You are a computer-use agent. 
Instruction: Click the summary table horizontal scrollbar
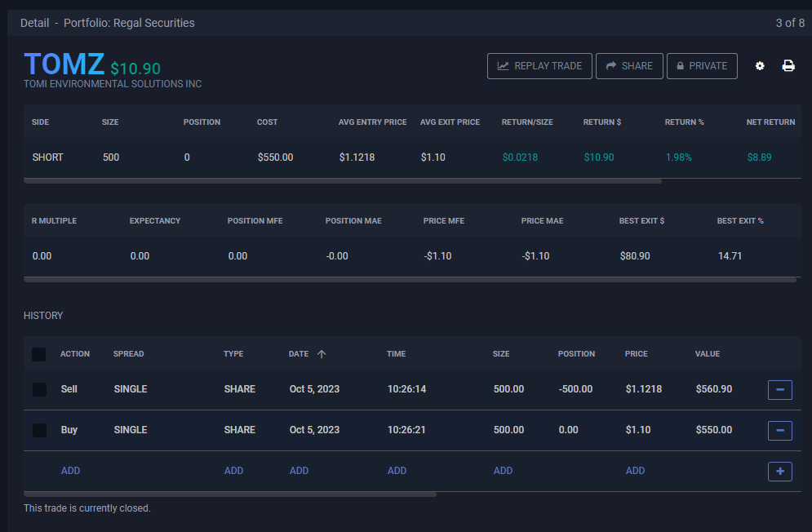pos(343,180)
